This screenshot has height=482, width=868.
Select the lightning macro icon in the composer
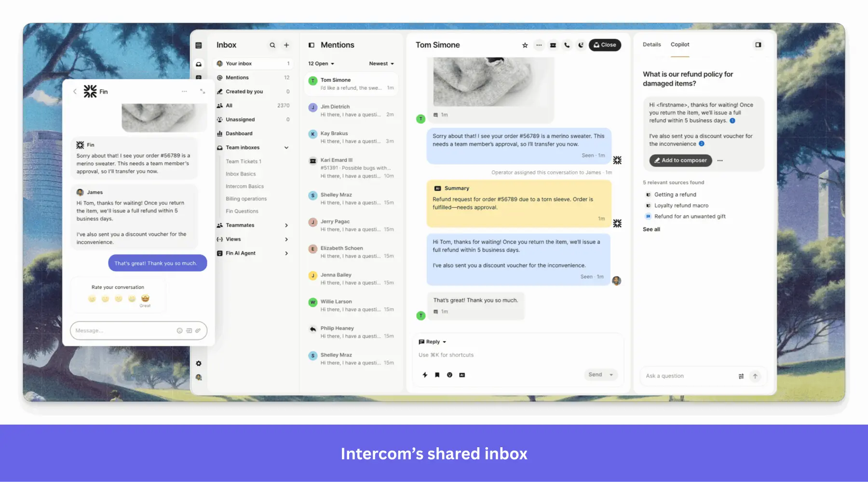click(x=425, y=374)
